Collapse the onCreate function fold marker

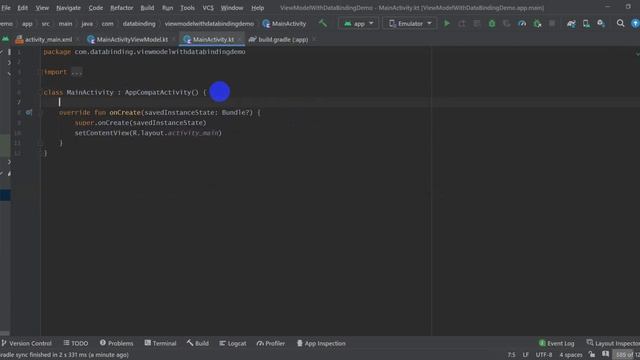coord(41,112)
